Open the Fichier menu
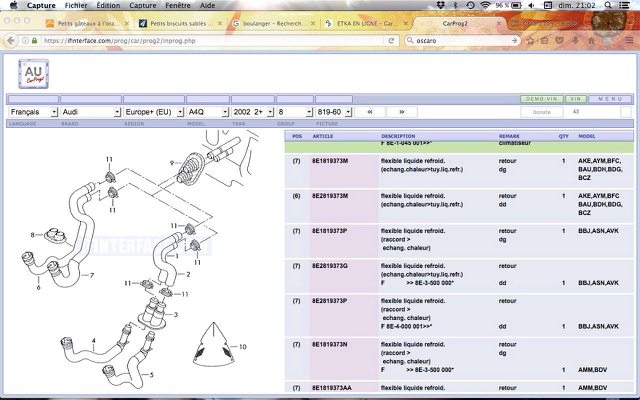 [x=76, y=5]
